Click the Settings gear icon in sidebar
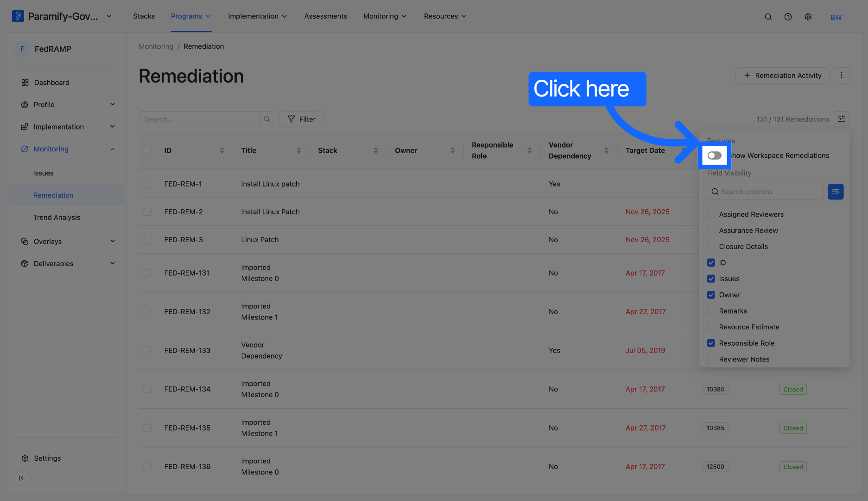 point(25,458)
